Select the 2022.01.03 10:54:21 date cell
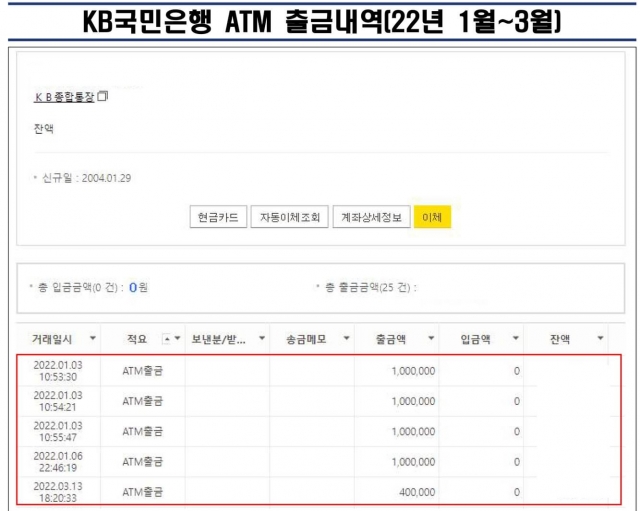The width and height of the screenshot is (640, 511). (58, 401)
